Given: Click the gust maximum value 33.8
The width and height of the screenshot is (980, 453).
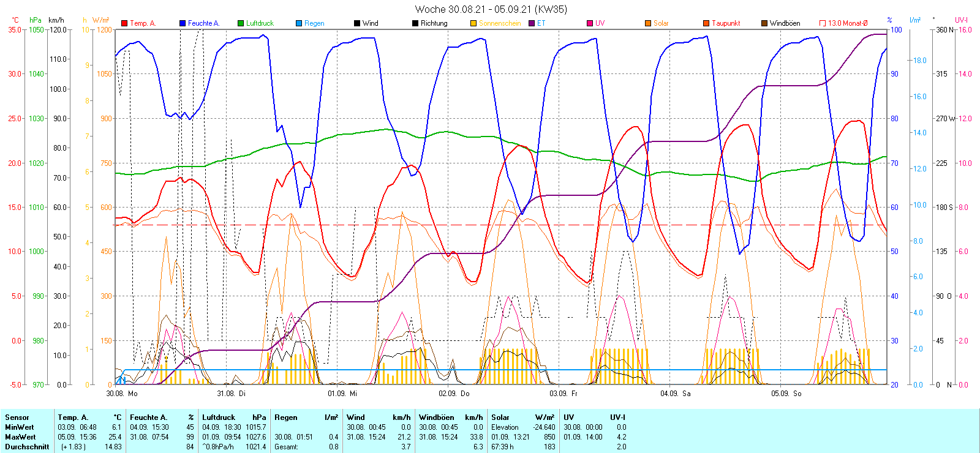Looking at the screenshot, I should [x=477, y=437].
